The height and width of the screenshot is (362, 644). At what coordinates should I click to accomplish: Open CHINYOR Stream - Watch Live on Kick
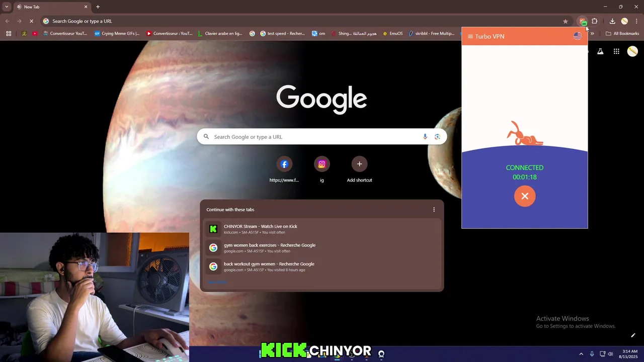322,229
